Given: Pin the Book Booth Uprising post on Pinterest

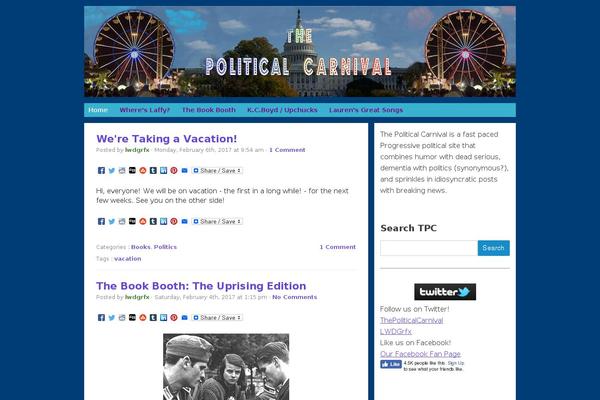Looking at the screenshot, I should click(174, 317).
